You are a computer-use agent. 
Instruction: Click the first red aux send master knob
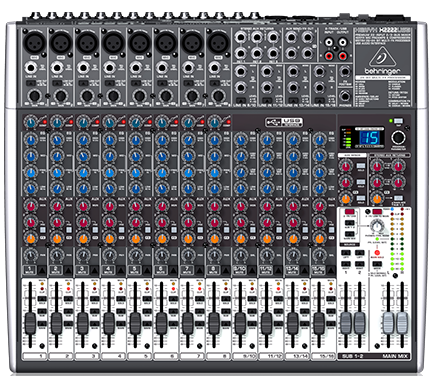tap(346, 166)
